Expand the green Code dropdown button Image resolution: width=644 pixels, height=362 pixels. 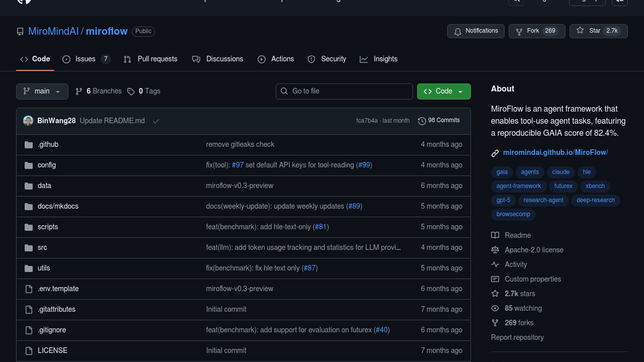(x=443, y=92)
